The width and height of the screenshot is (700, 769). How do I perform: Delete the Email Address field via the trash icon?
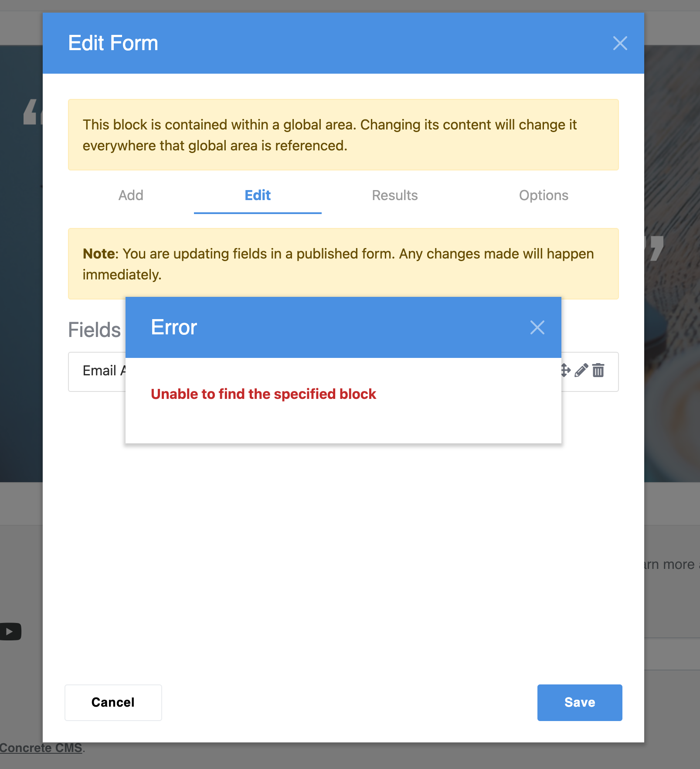[x=598, y=371]
